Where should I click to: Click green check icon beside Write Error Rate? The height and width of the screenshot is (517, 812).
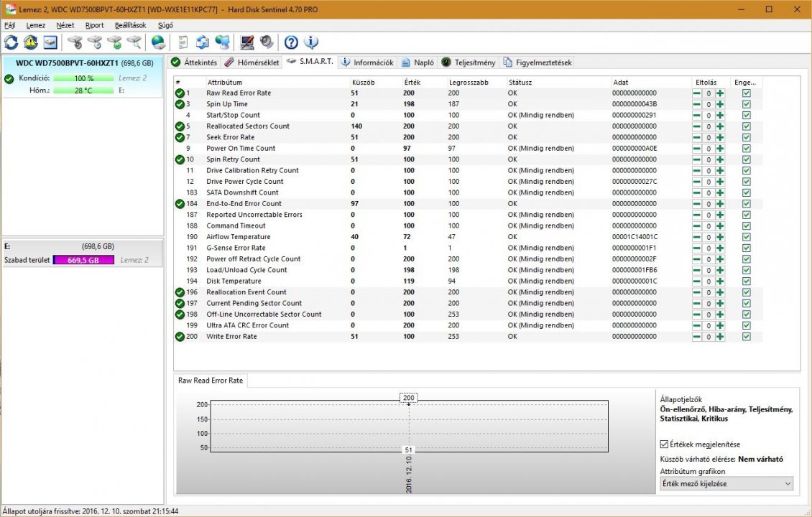(180, 336)
